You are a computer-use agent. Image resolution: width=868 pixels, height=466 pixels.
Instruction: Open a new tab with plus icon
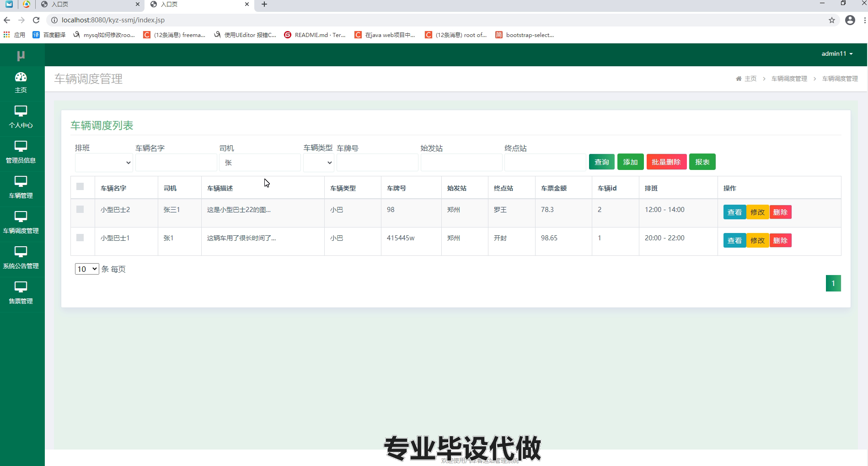coord(264,5)
